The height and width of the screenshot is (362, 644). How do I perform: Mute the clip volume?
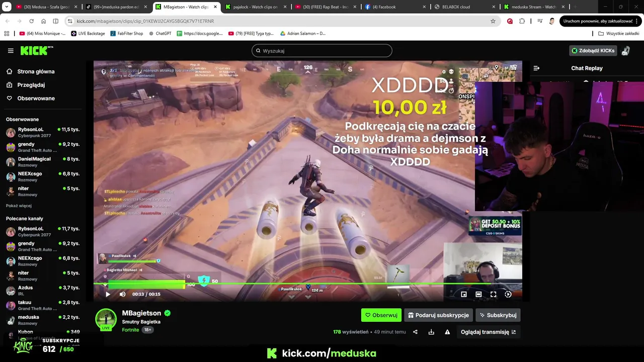(122, 294)
